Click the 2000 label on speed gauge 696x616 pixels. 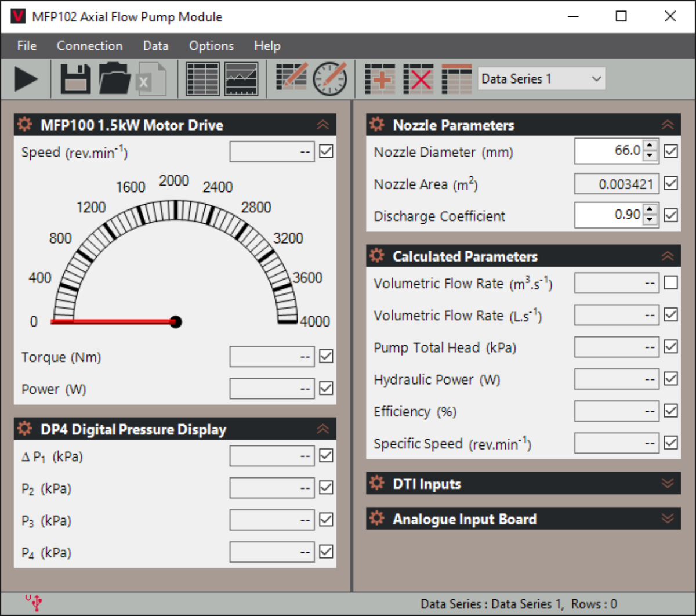tap(174, 181)
